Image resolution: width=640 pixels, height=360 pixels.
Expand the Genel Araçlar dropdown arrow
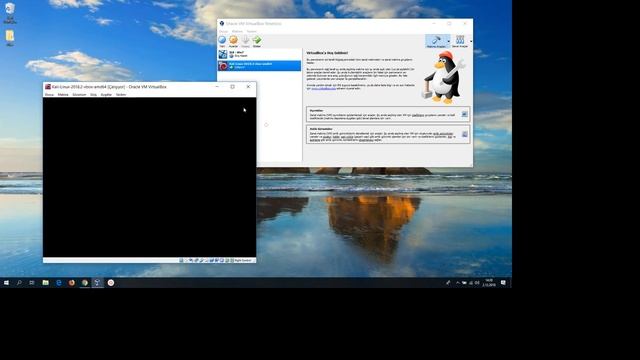(x=471, y=41)
